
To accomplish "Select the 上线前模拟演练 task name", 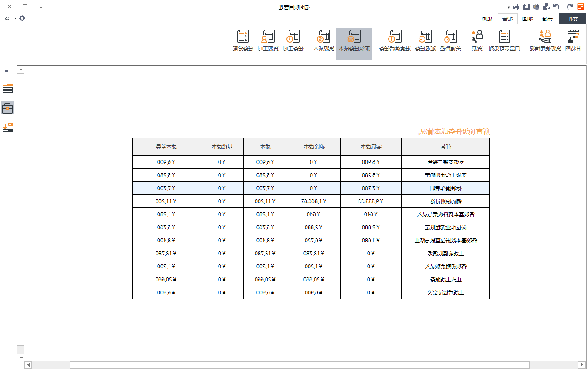I will click(445, 253).
